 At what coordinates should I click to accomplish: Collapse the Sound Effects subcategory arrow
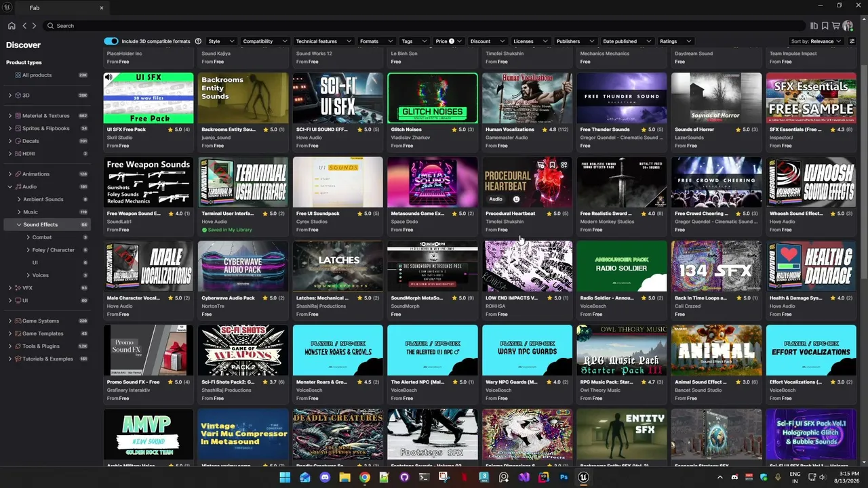pos(18,224)
